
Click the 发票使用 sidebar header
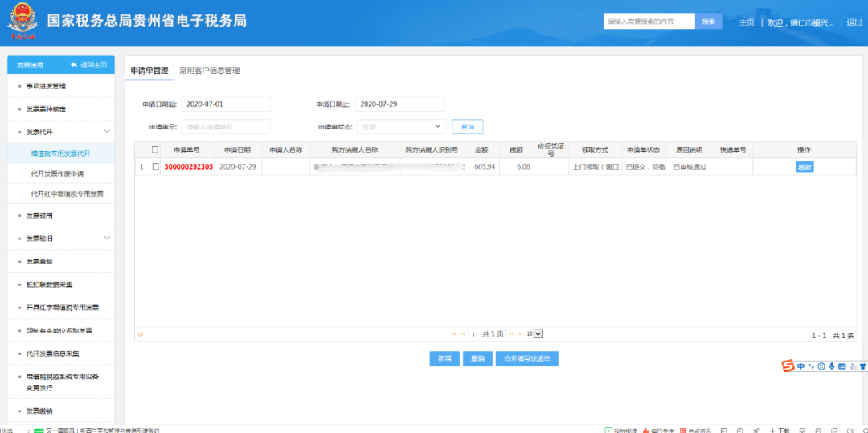click(x=30, y=65)
